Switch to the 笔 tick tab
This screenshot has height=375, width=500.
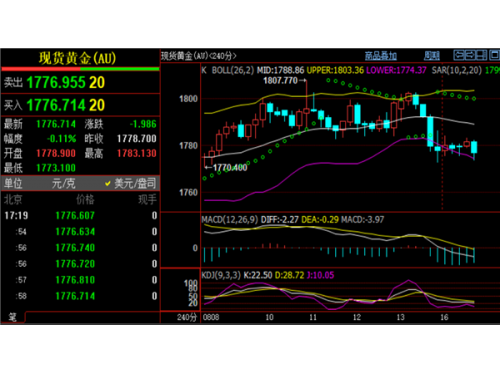click(x=13, y=317)
